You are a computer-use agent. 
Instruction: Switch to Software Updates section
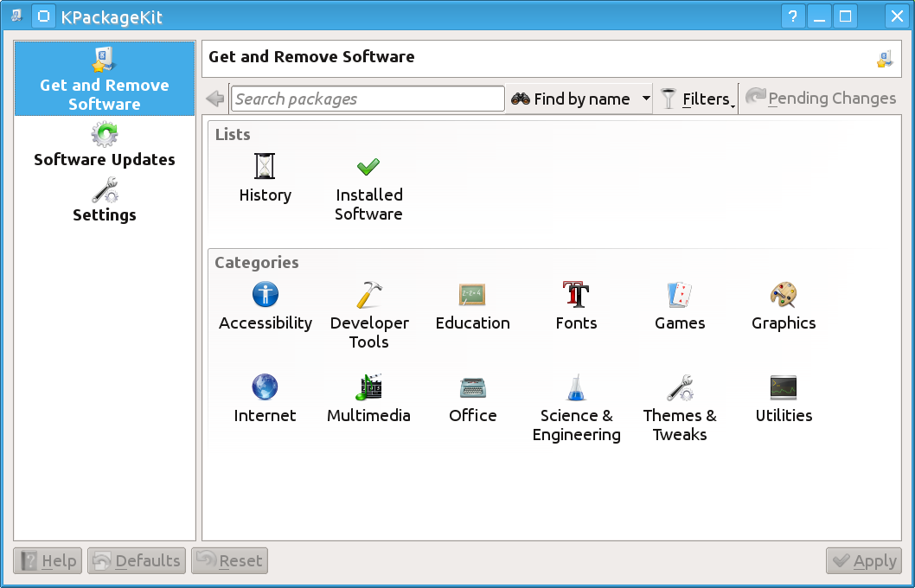[105, 144]
